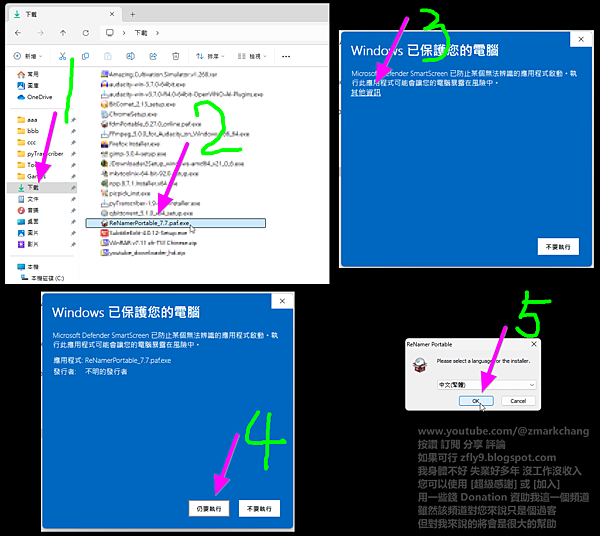
Task: Open the Documents (文件) item in the sidebar
Action: click(28, 199)
